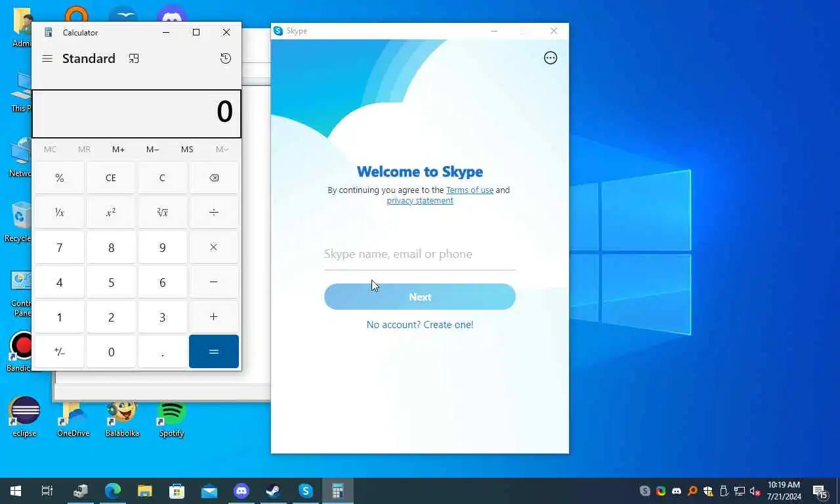Click digit 8 on the Calculator
Image resolution: width=840 pixels, height=504 pixels.
pyautogui.click(x=111, y=247)
